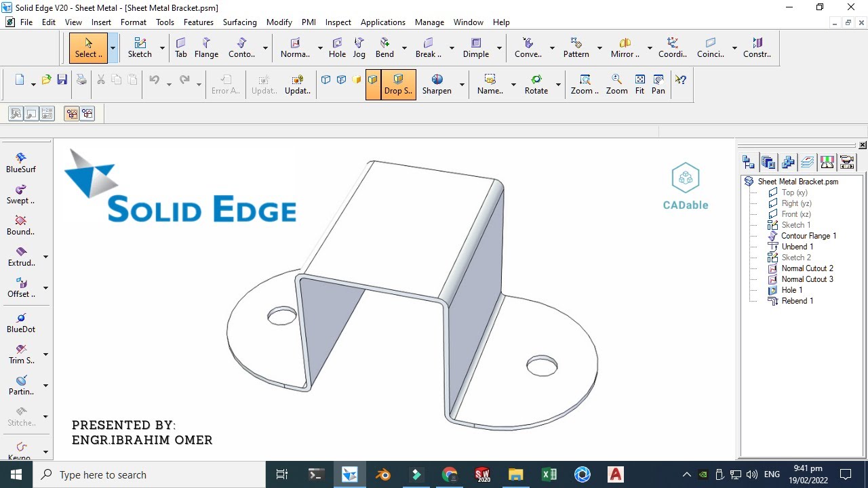The width and height of the screenshot is (868, 488).
Task: Select the BlueSurf surfacing tool
Action: coord(21,163)
